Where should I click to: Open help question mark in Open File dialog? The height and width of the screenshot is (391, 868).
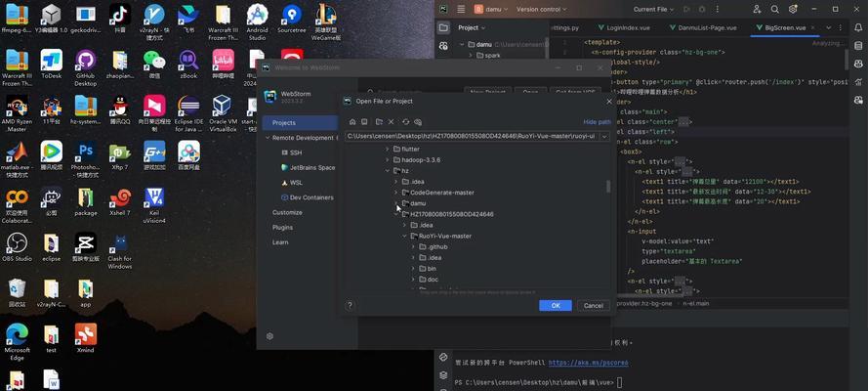[x=350, y=305]
